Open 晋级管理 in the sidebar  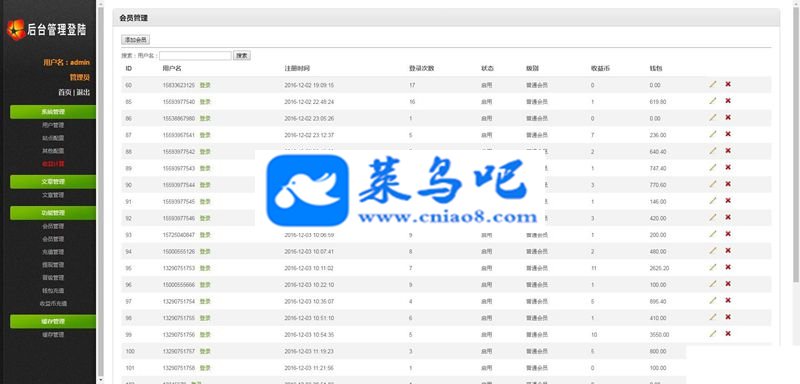tap(53, 278)
